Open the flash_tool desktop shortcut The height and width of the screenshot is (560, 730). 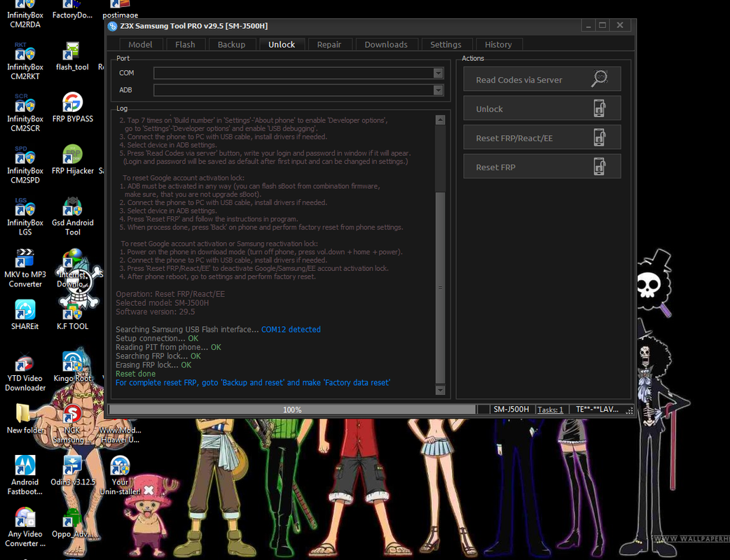72,57
